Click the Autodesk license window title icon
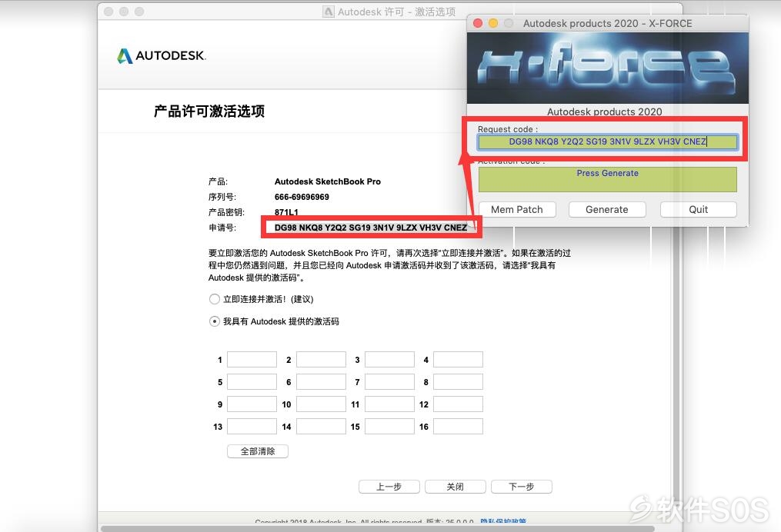The height and width of the screenshot is (532, 781). (x=329, y=12)
